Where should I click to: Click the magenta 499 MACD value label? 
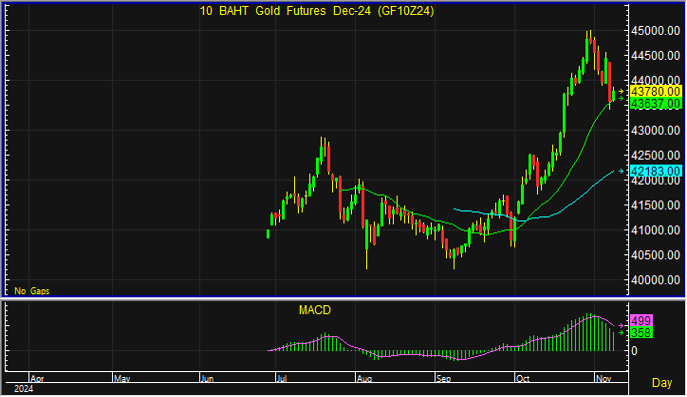[x=641, y=320]
